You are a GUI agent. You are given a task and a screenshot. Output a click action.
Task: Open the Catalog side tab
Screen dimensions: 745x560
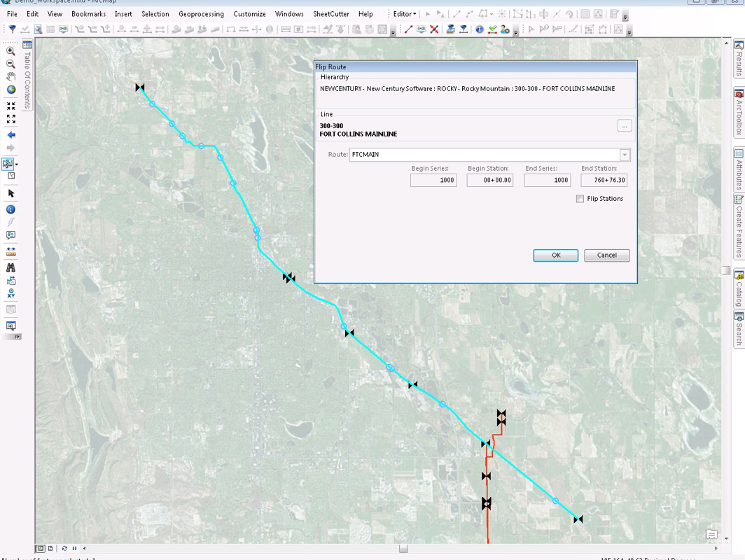click(x=739, y=289)
